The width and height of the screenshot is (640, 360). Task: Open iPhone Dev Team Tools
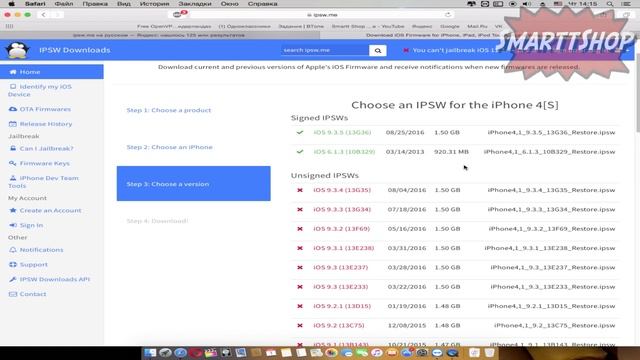pos(43,182)
